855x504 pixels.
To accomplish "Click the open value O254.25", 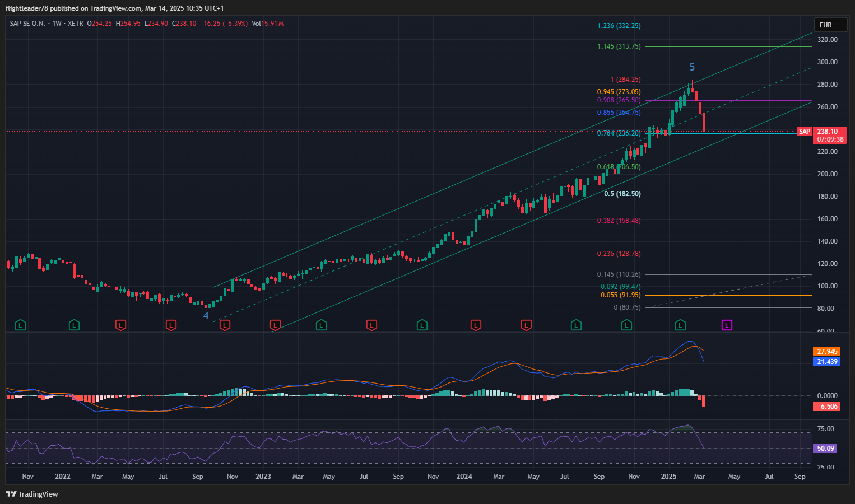I will tap(100, 24).
